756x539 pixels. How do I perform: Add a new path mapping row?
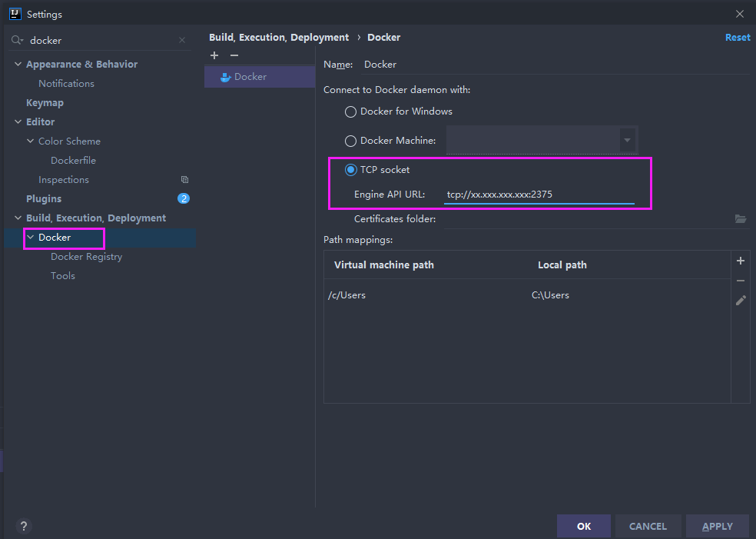[741, 261]
